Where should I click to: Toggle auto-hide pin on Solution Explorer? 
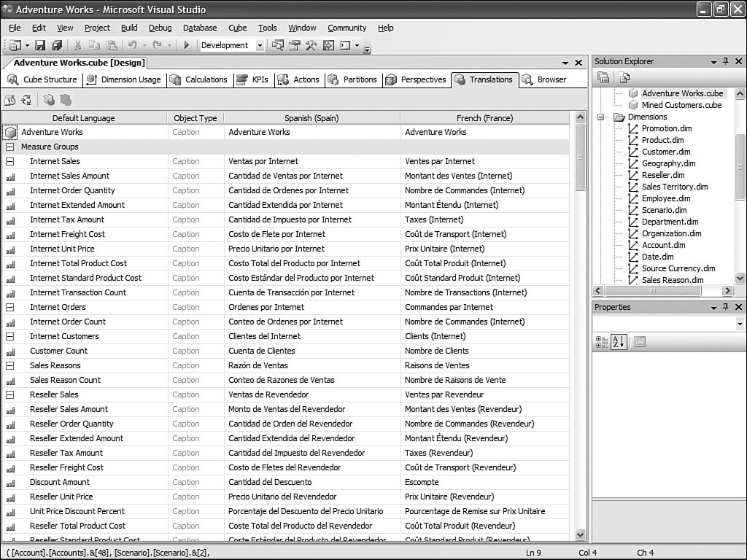pos(726,61)
